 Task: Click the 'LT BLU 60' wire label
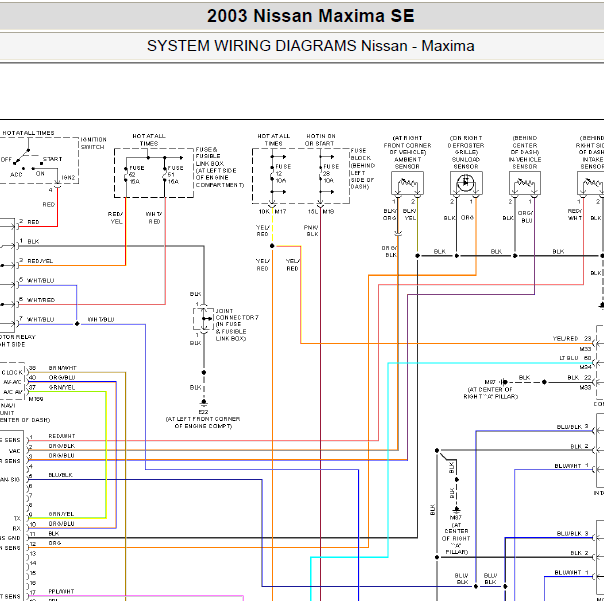(x=575, y=358)
